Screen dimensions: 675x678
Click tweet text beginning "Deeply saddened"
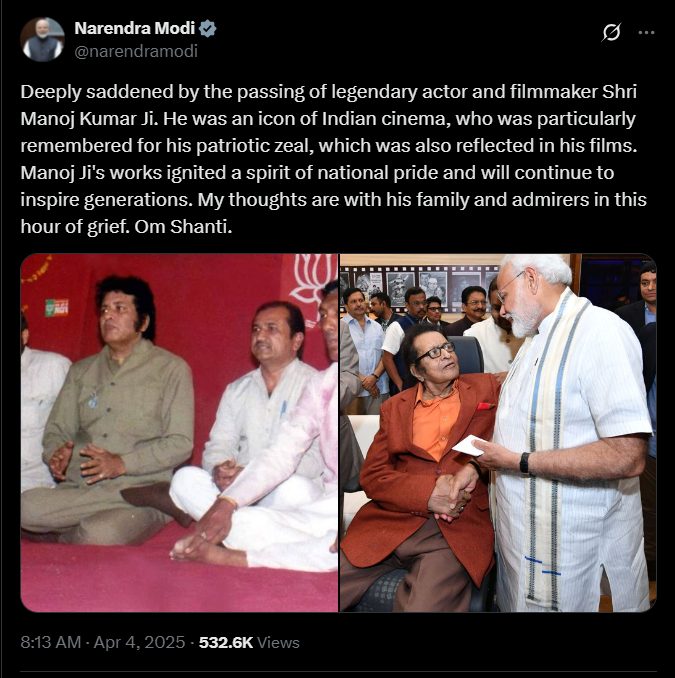pyautogui.click(x=334, y=159)
